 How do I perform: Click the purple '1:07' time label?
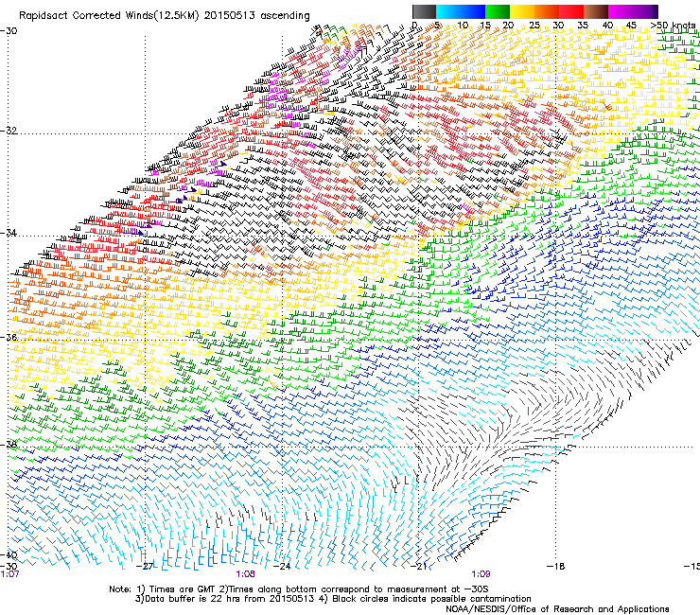[9, 574]
